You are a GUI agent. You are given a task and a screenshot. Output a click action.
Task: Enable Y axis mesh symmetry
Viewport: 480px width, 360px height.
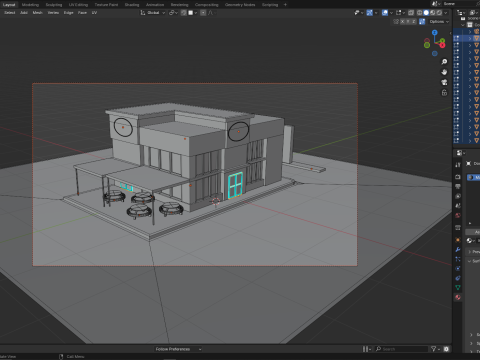pos(408,22)
